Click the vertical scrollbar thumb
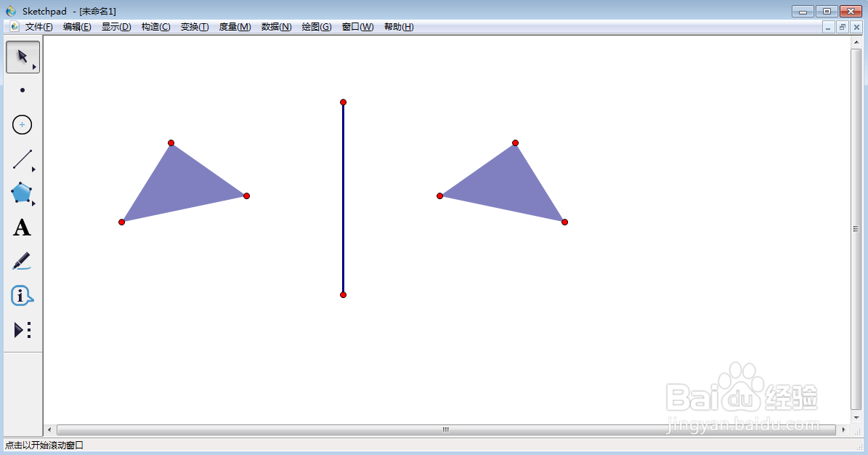Viewport: 868px width, 455px height. point(856,229)
